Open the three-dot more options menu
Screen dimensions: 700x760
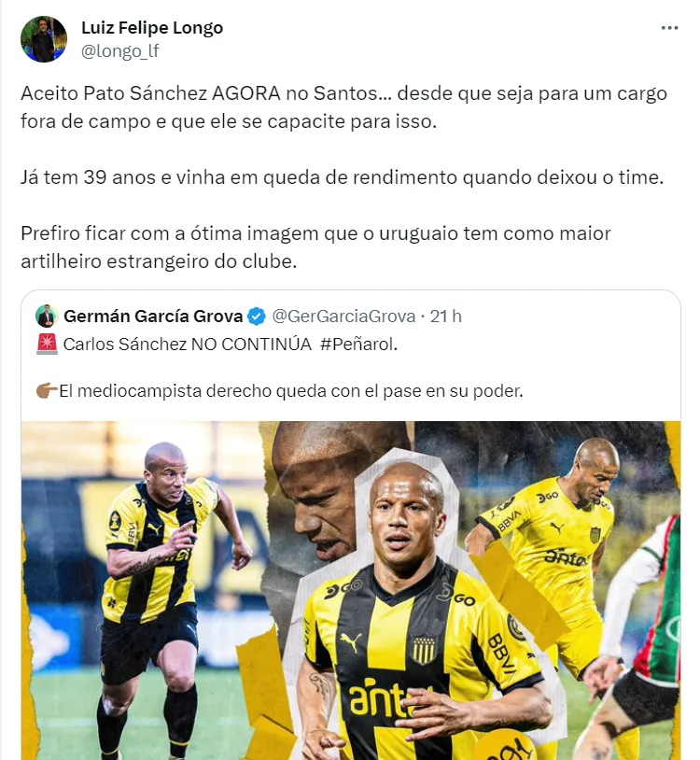669,28
